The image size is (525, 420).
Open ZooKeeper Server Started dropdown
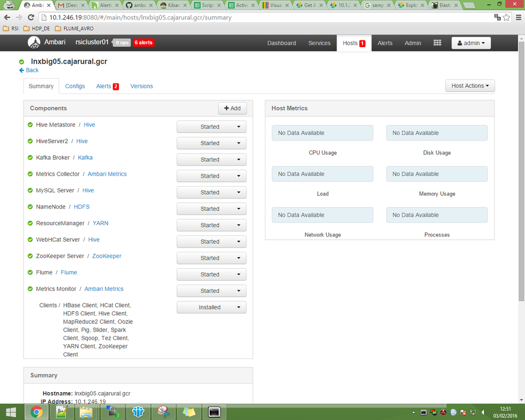[x=212, y=258]
